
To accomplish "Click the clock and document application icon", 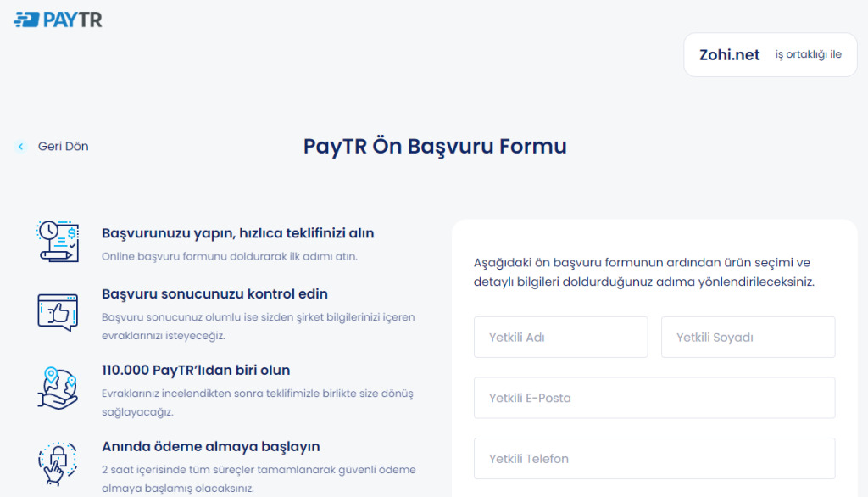I will point(58,241).
